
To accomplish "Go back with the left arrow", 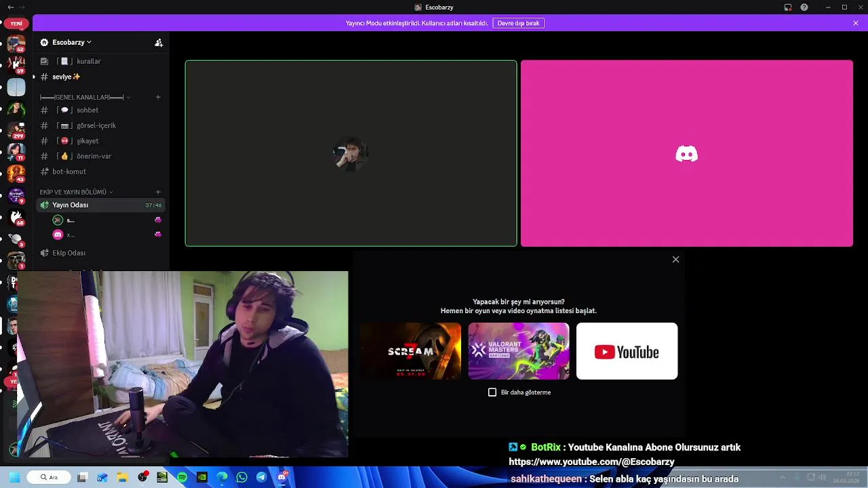I will tap(10, 7).
